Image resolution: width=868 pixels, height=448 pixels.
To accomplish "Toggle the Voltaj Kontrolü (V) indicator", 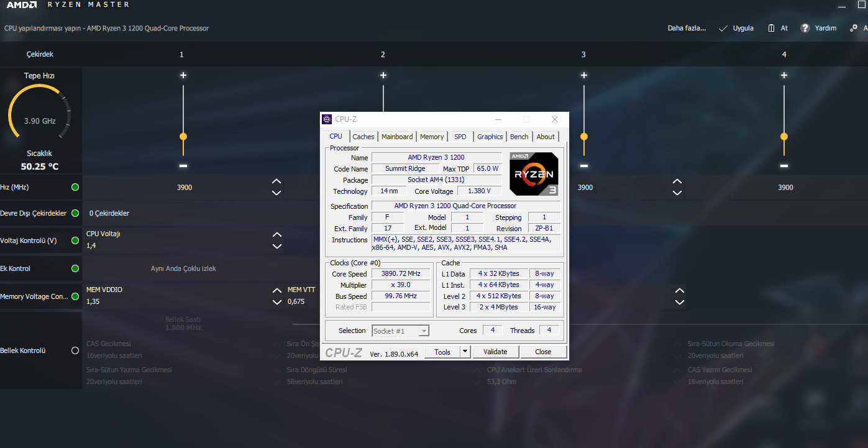I will (75, 240).
